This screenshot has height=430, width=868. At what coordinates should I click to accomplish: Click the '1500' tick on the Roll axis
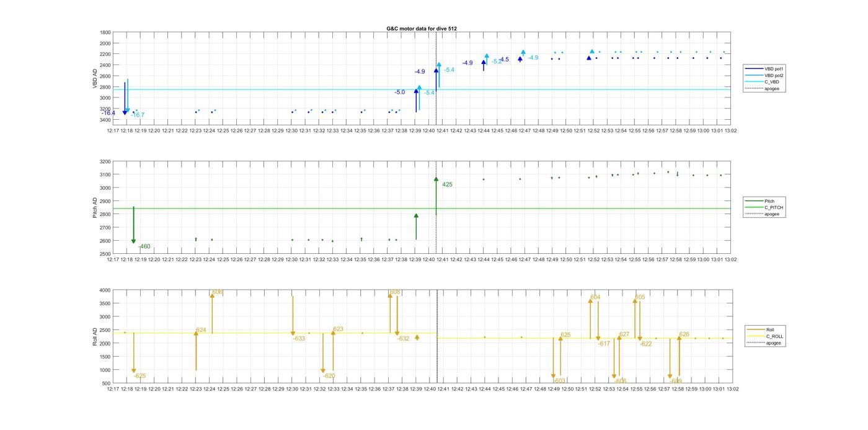105,357
